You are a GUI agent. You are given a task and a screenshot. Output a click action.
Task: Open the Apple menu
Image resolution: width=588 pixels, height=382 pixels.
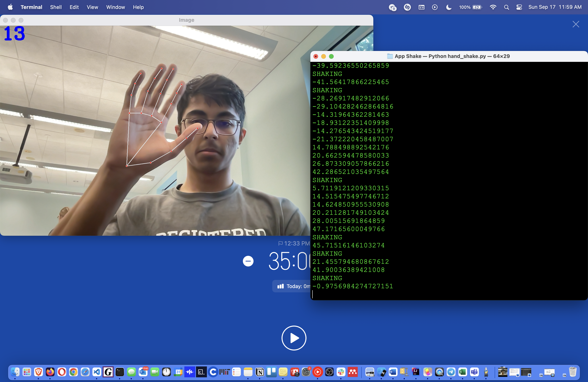coord(10,7)
